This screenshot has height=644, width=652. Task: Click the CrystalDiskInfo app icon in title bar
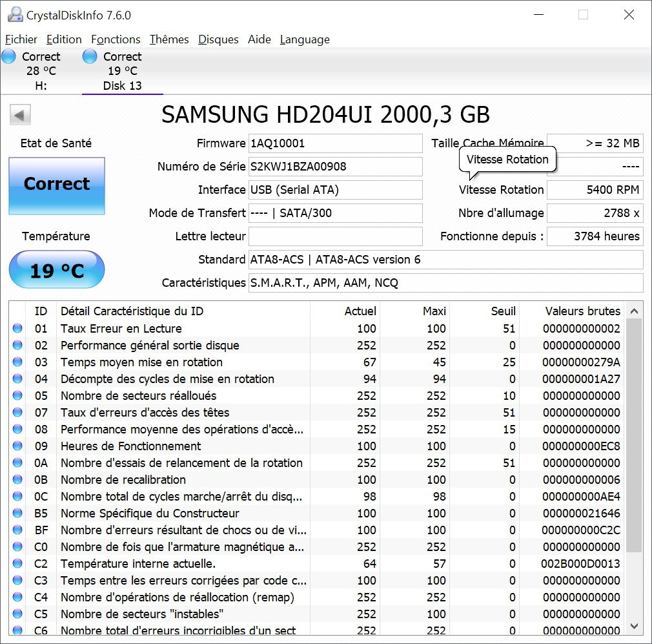click(x=15, y=15)
